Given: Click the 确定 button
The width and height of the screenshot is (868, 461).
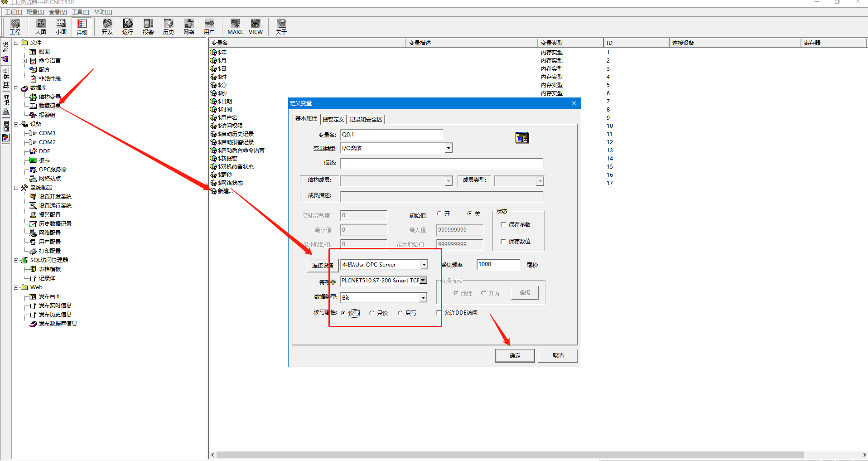Looking at the screenshot, I should [515, 356].
